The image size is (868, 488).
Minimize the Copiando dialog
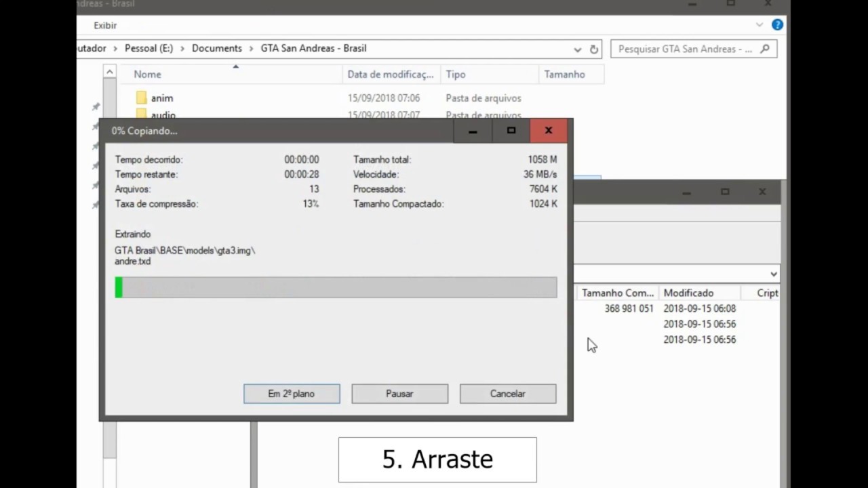click(x=473, y=131)
